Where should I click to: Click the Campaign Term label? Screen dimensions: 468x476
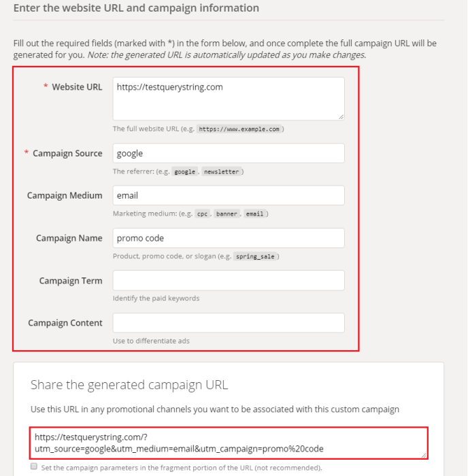pos(71,281)
